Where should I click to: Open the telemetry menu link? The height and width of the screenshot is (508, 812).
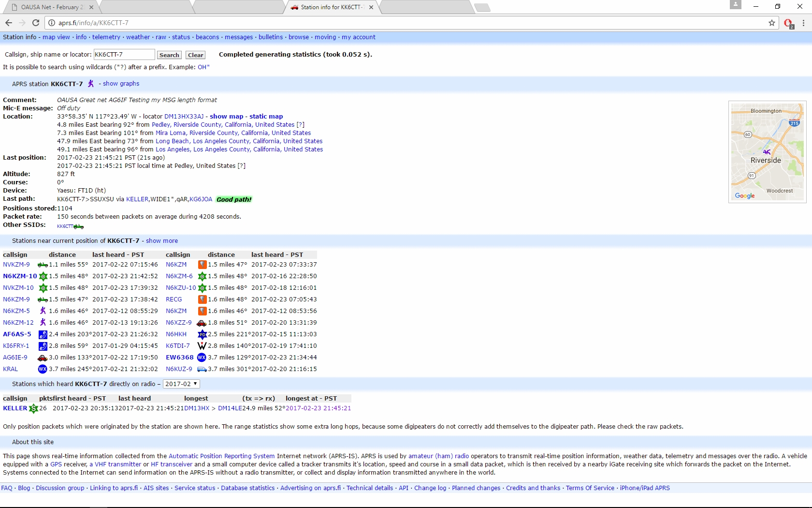coord(106,37)
